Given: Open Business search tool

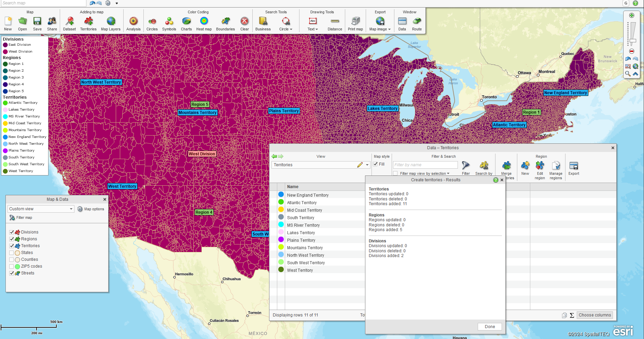Looking at the screenshot, I should [263, 24].
